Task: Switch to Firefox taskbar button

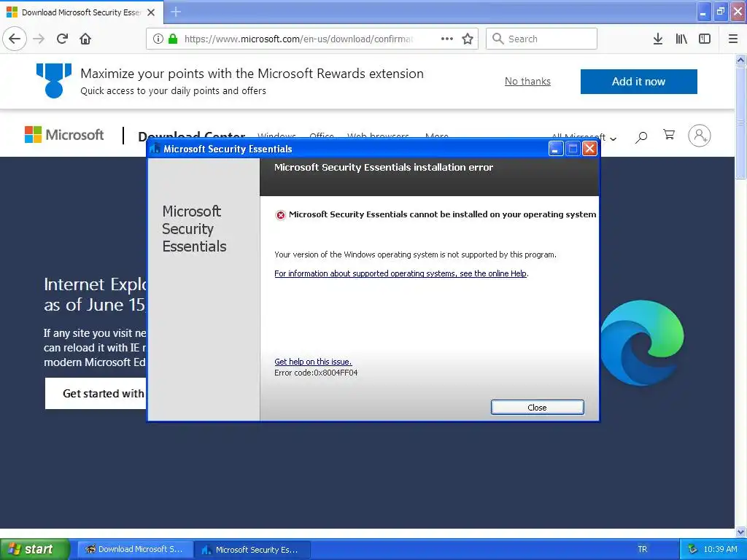Action: click(x=135, y=549)
